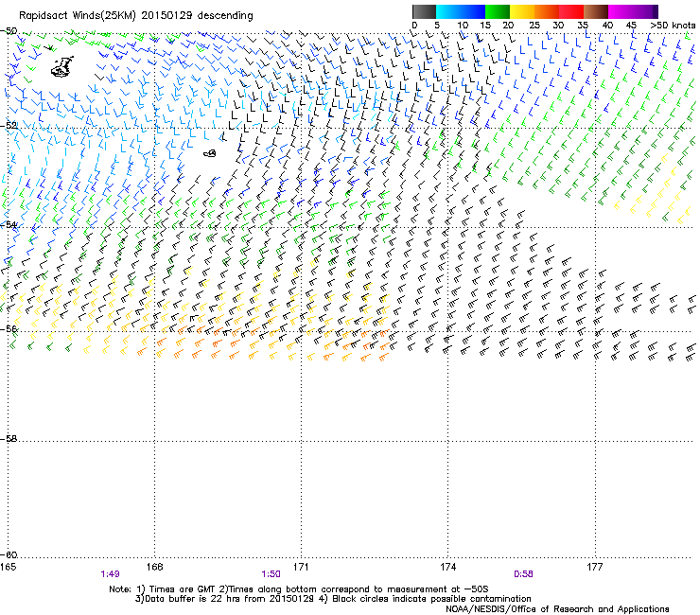Click the '-54' latitude axis label
The width and height of the screenshot is (700, 615).
coord(9,224)
